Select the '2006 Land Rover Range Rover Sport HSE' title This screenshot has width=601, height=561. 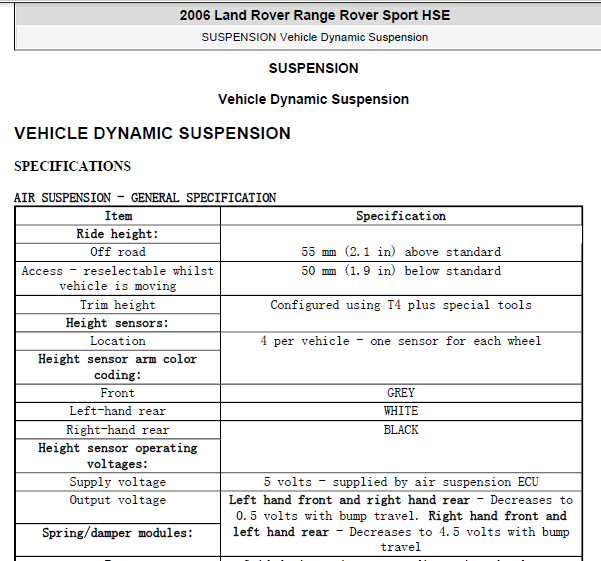click(315, 15)
